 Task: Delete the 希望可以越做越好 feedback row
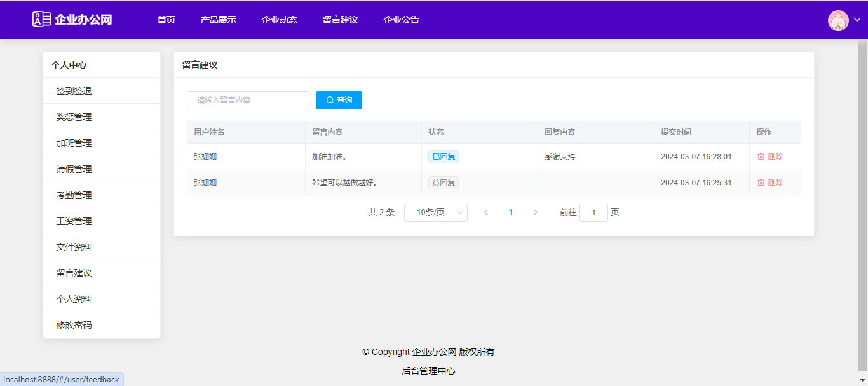tap(770, 183)
